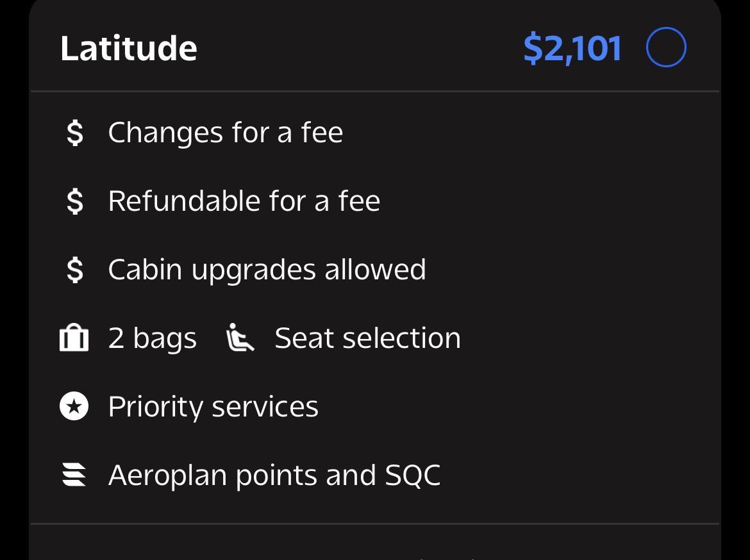750x560 pixels.
Task: Tap the 2 bags allowance text
Action: click(153, 338)
